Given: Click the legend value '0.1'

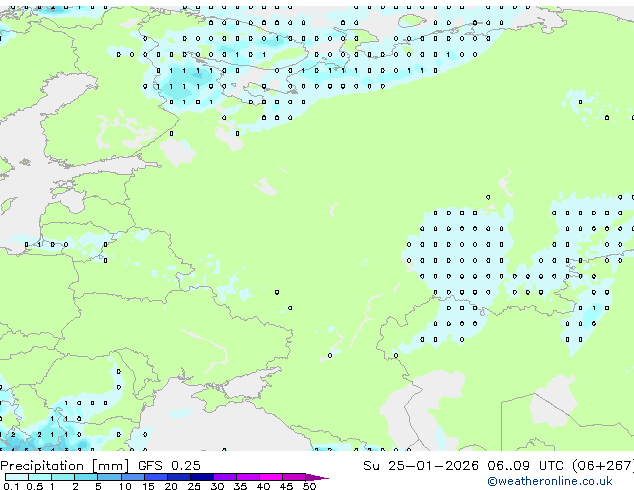Looking at the screenshot, I should [11, 486].
